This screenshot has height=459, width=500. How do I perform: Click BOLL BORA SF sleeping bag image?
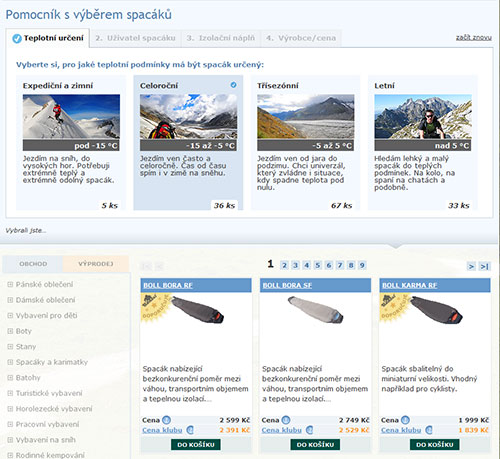click(316, 310)
